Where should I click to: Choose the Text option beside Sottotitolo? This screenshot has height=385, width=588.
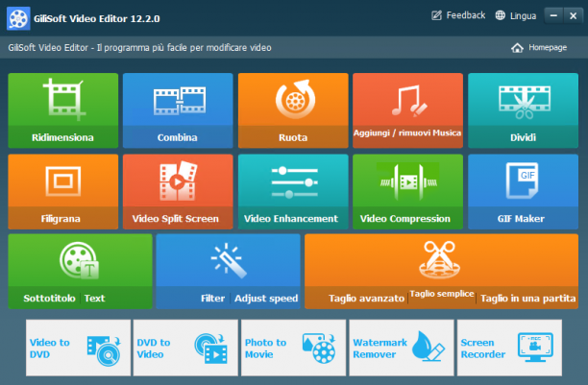(94, 299)
